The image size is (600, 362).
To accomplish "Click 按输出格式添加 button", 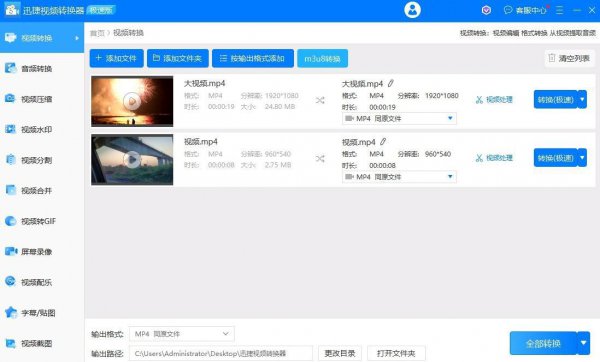I will point(253,58).
